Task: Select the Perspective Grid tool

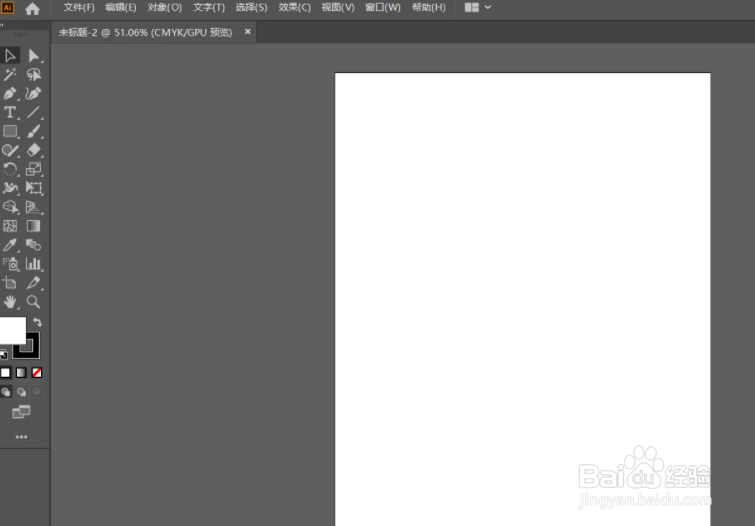Action: click(x=33, y=207)
